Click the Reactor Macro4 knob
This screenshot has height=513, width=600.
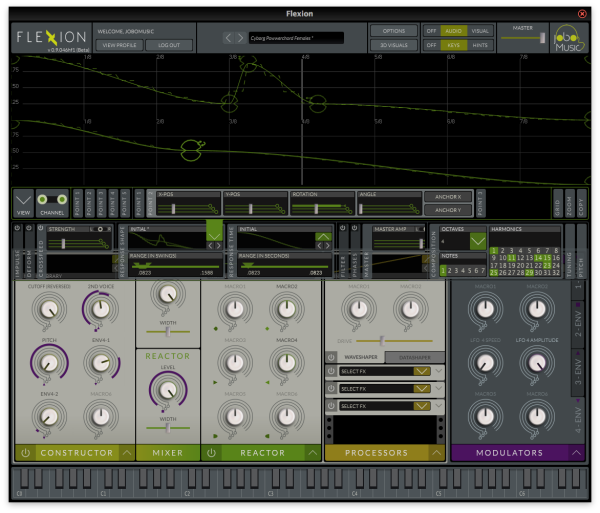pos(287,363)
